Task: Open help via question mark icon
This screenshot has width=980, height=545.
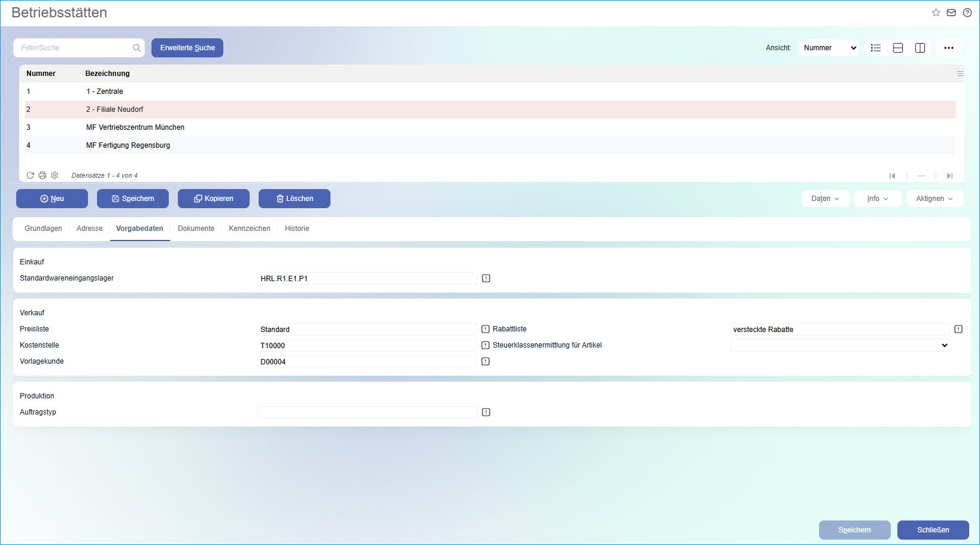Action: click(967, 13)
